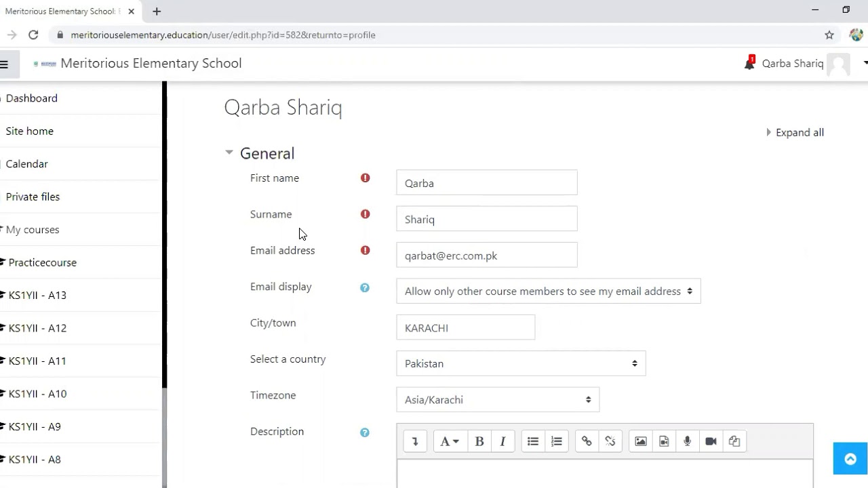The image size is (868, 488).
Task: Open the Practicecourse course link
Action: point(43,262)
